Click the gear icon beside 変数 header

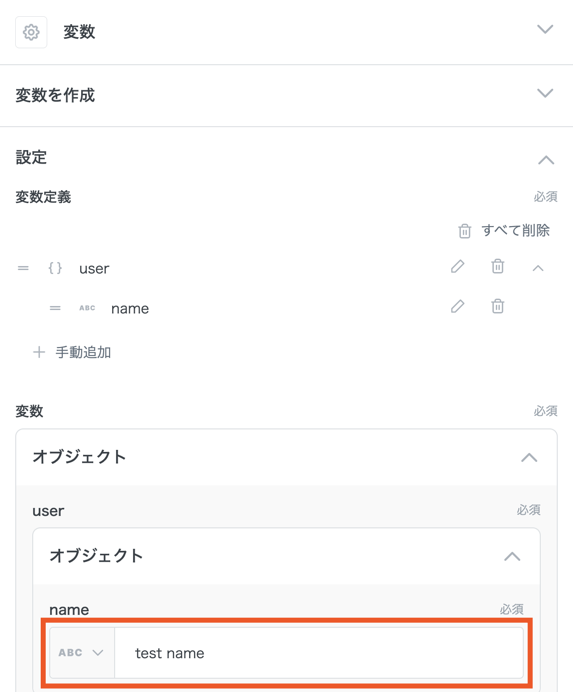[31, 32]
